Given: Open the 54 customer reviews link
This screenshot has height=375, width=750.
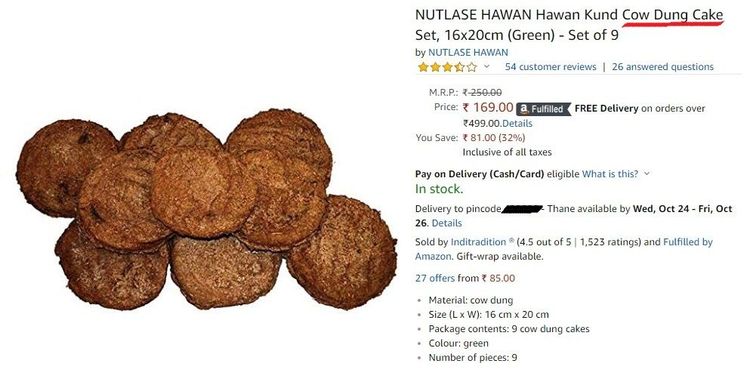Looking at the screenshot, I should [x=551, y=67].
